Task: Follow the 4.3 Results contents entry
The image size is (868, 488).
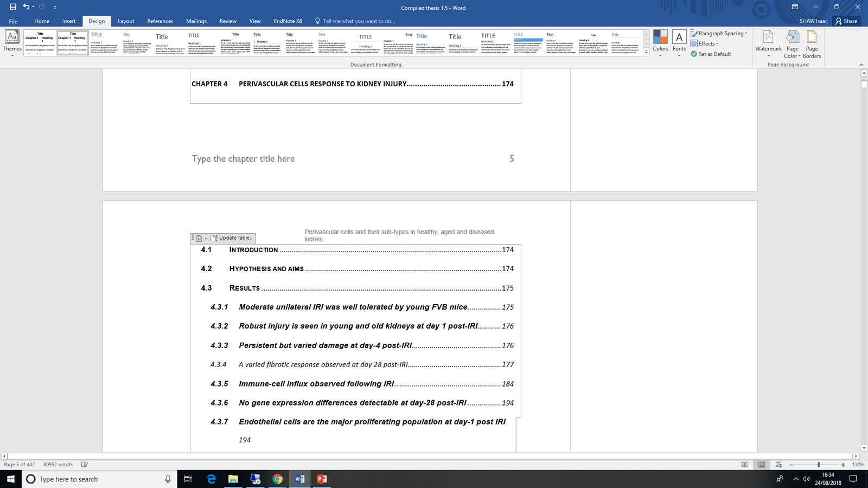Action: click(x=357, y=288)
